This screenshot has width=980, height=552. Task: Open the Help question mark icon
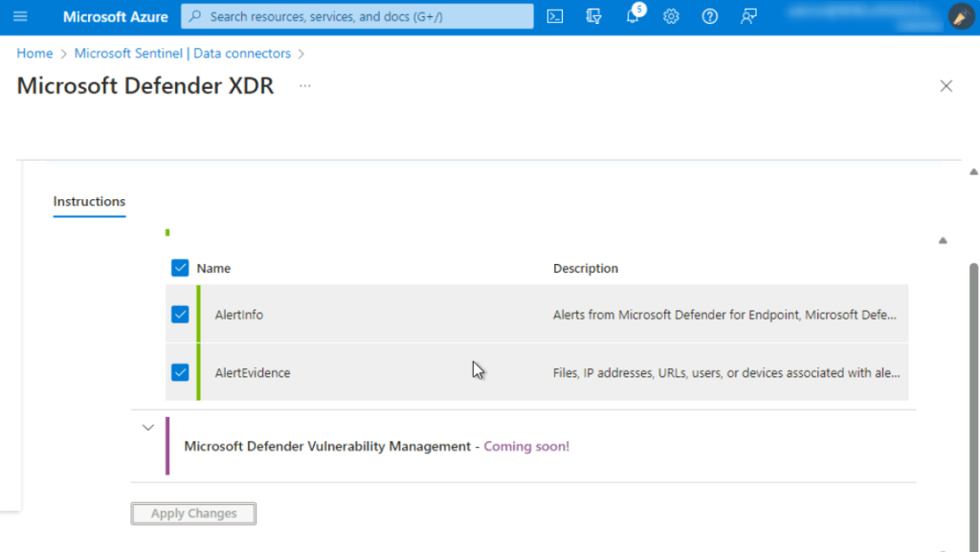pyautogui.click(x=710, y=16)
